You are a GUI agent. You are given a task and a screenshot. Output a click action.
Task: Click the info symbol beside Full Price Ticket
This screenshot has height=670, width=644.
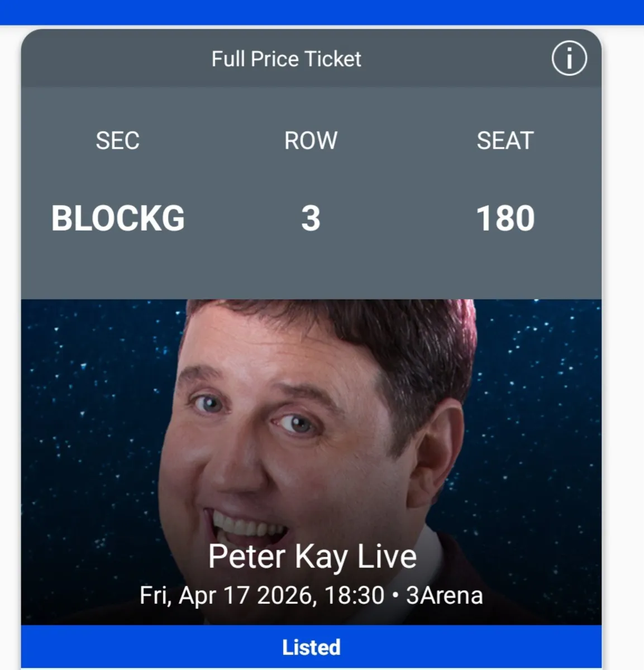pos(569,58)
